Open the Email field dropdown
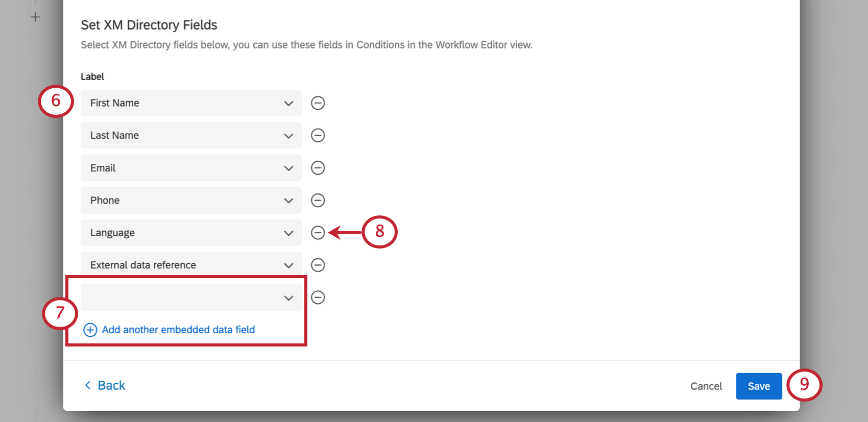868x422 pixels. (288, 167)
